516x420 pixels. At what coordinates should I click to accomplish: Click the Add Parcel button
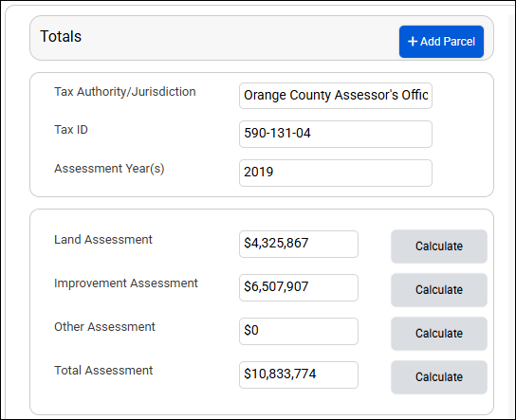coord(441,42)
